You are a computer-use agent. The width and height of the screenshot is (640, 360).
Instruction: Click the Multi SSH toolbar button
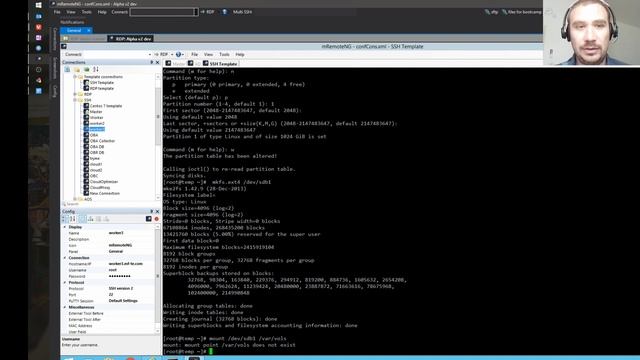pos(242,12)
